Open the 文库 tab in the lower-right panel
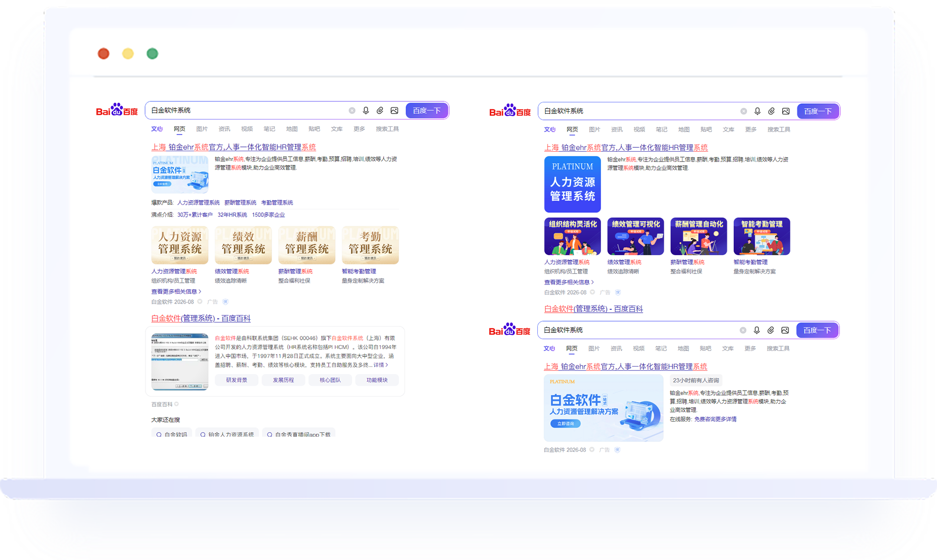This screenshot has width=937, height=560. click(x=728, y=349)
